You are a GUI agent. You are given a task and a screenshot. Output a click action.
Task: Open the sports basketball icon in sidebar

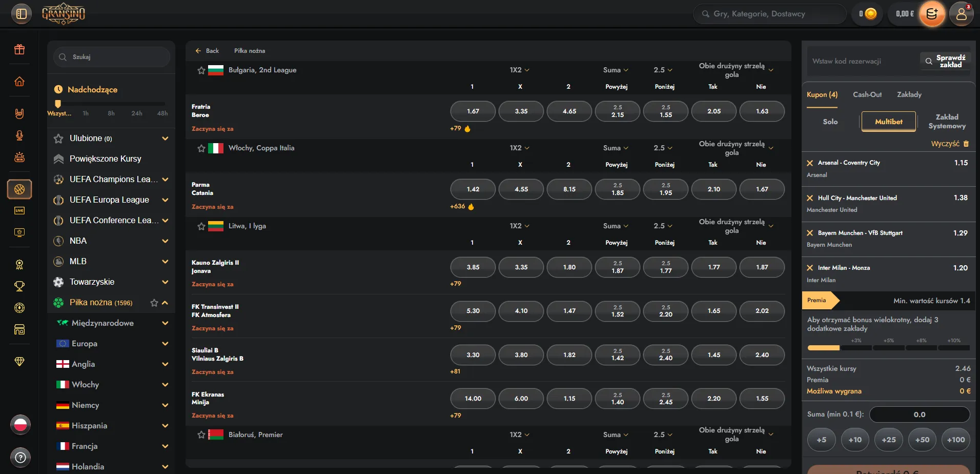click(x=19, y=189)
